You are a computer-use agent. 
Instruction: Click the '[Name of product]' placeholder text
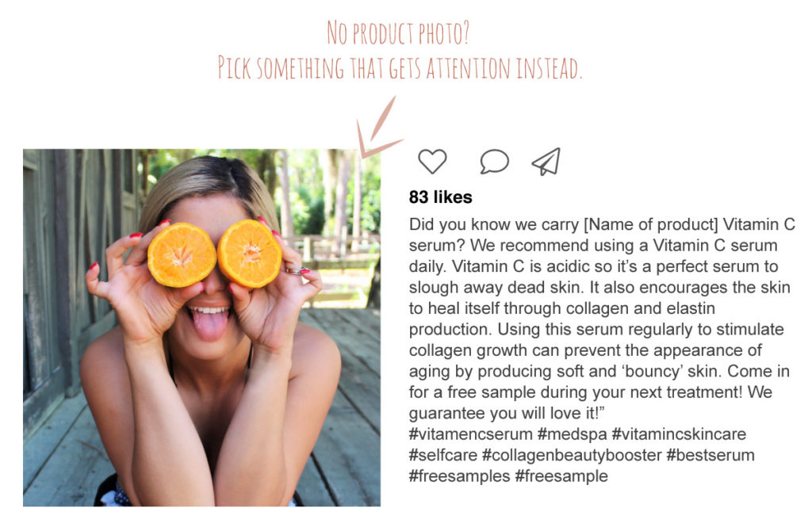pos(651,224)
